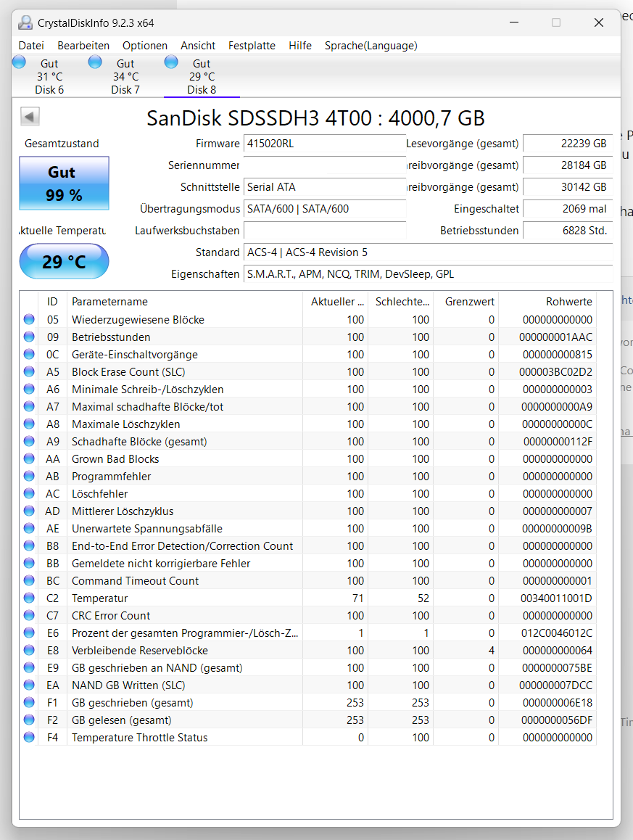
Task: Select the Gemeldete nicht korrigierbare Fehler row
Action: click(308, 563)
